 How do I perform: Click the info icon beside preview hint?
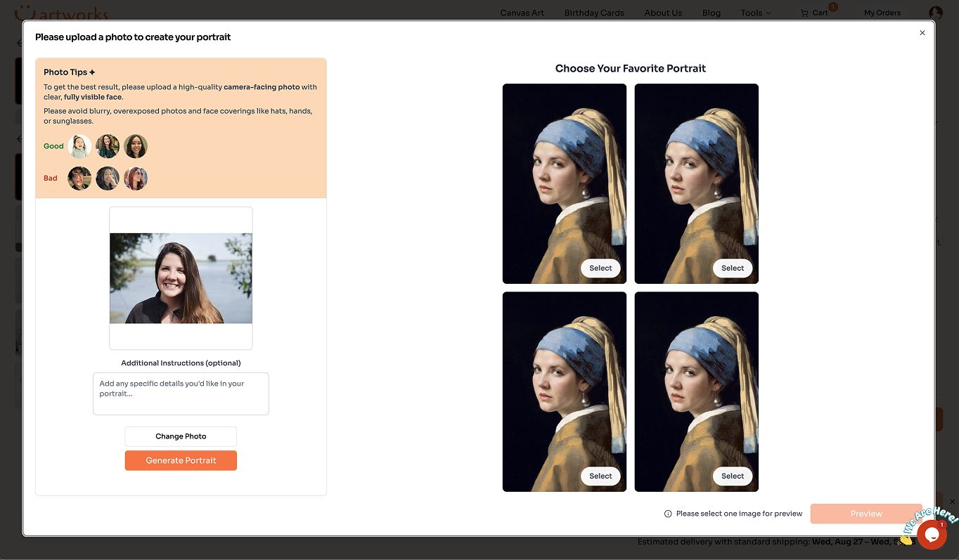tap(668, 514)
